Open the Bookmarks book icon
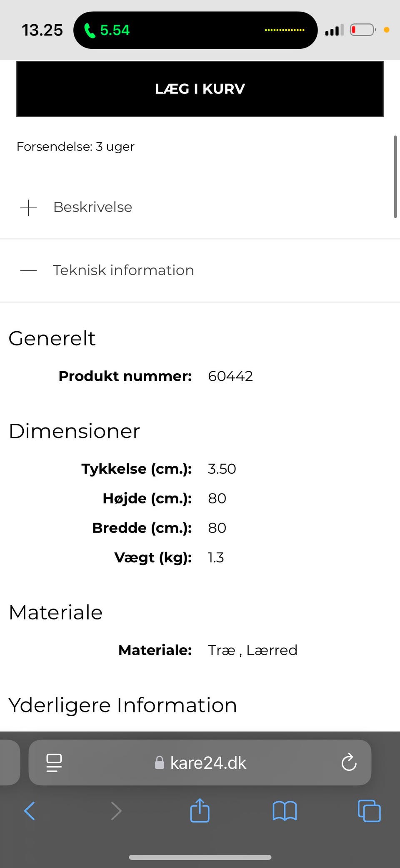 285,811
